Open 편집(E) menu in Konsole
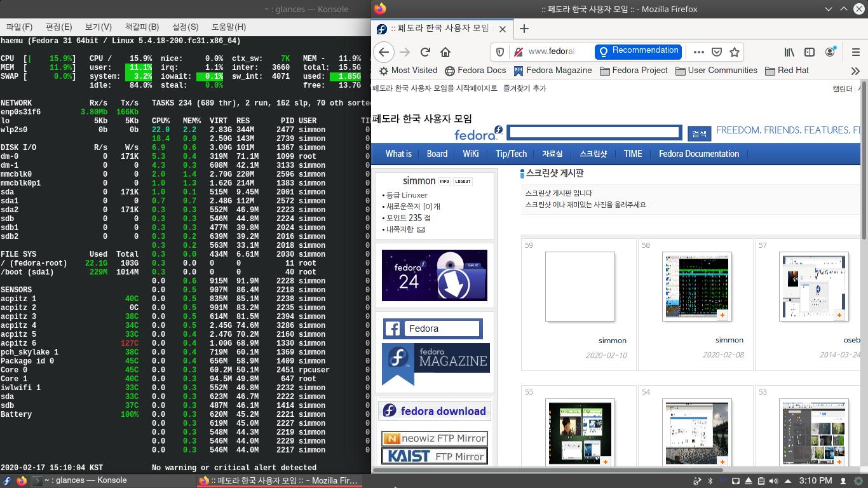This screenshot has height=488, width=868. (x=58, y=27)
